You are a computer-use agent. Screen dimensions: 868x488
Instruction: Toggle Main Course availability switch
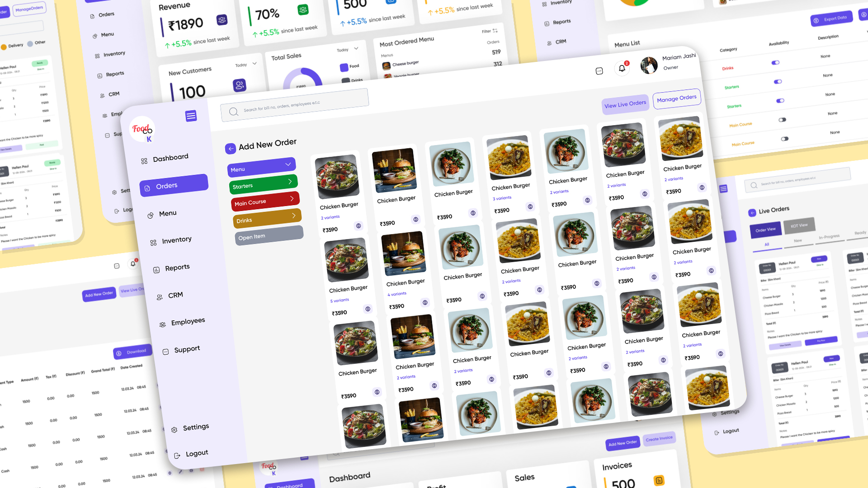pyautogui.click(x=782, y=120)
